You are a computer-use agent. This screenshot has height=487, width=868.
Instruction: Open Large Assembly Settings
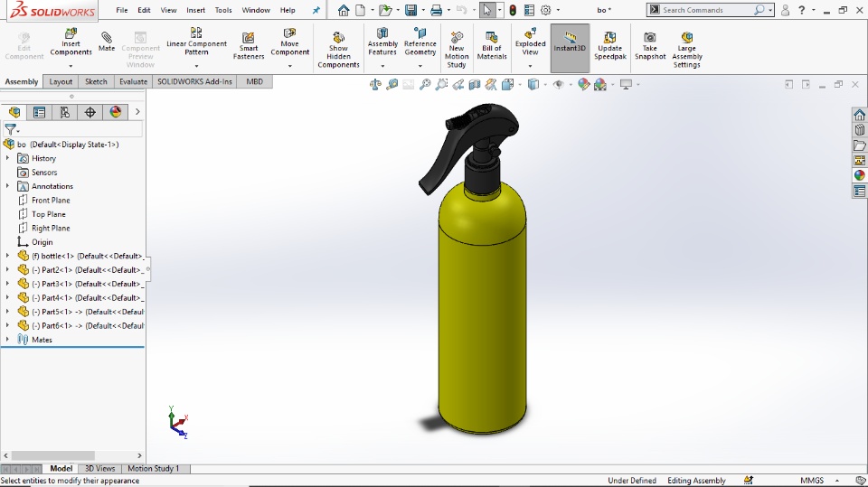(x=687, y=50)
